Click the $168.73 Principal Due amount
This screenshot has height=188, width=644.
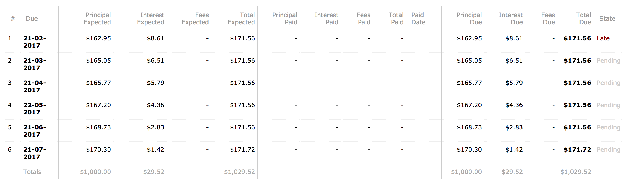pos(469,127)
